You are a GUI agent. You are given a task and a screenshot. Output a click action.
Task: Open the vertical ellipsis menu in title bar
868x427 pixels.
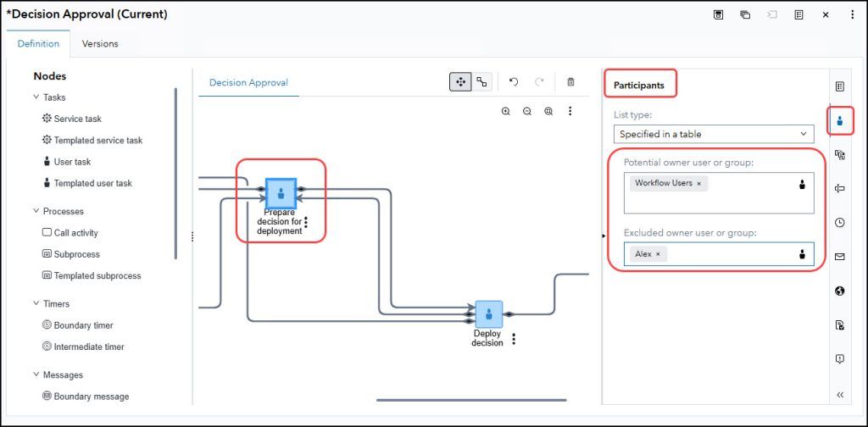(x=853, y=15)
